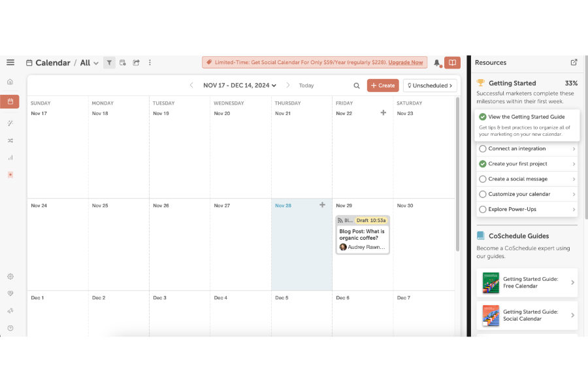Go to previous date range arrow
This screenshot has height=392, width=588.
191,85
